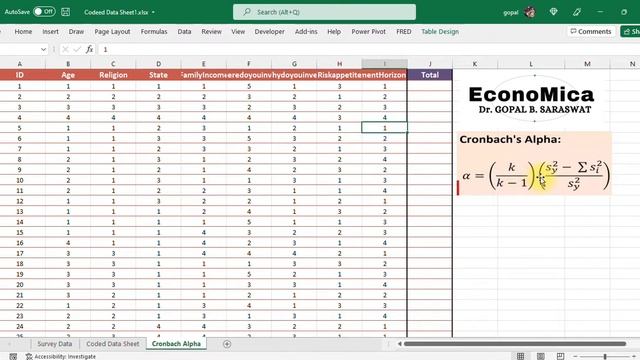640x360 pixels.
Task: Click the Total header cell
Action: tap(430, 75)
